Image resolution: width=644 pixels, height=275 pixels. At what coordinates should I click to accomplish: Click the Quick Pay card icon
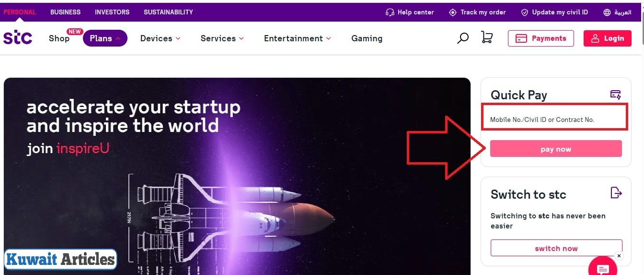tap(616, 95)
